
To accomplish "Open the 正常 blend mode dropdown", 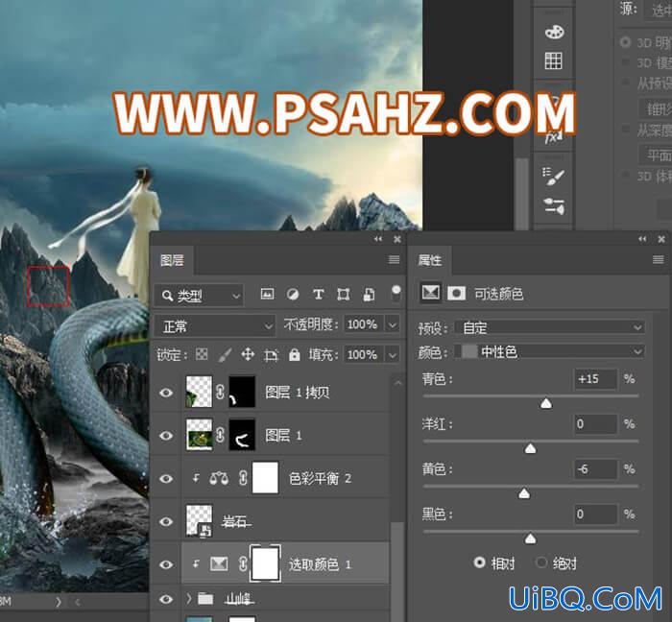I will (215, 326).
